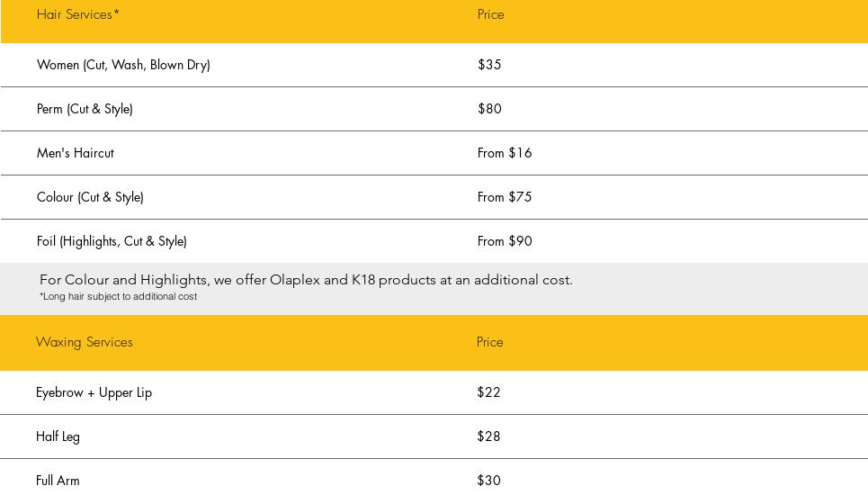868x495 pixels.
Task: Click the Half Leg service name
Action: [58, 436]
